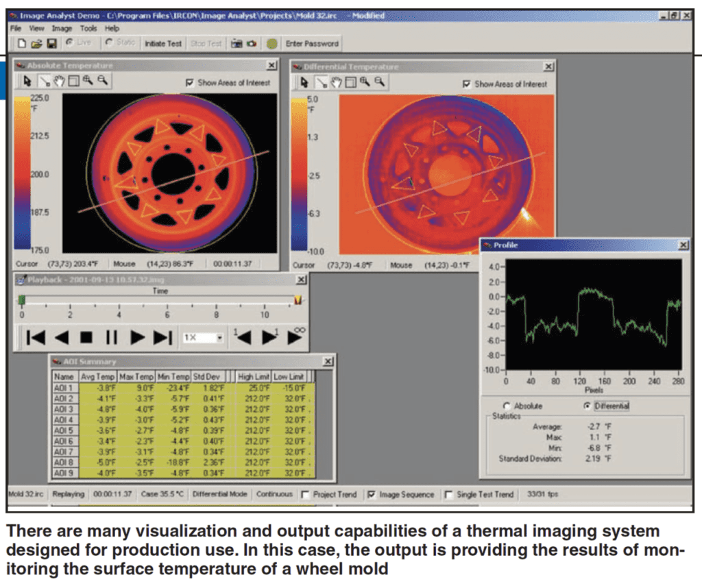Screen dimensions: 702x588
Task: Choose the pan hand tool in Differential Temperature
Action: pyautogui.click(x=337, y=81)
